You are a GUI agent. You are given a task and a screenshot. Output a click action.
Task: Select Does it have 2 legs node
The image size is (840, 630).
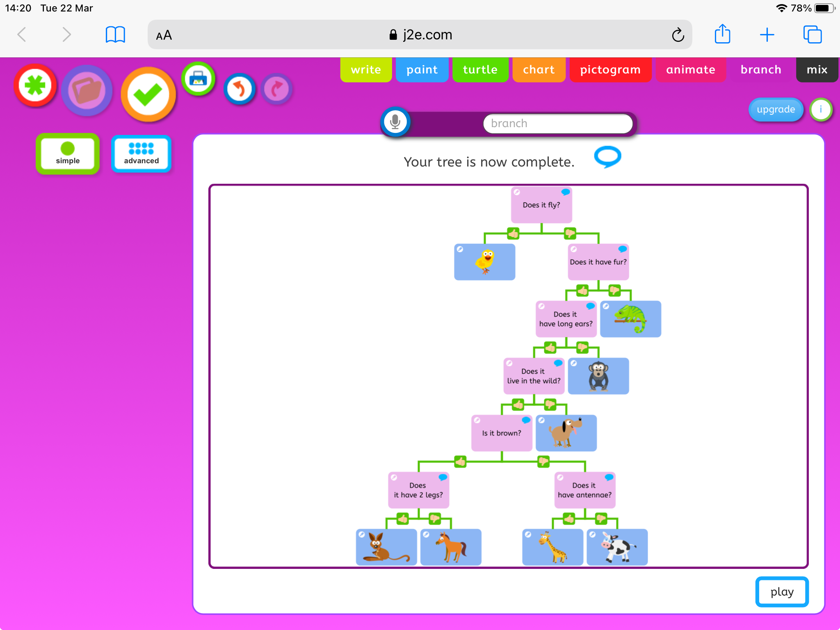coord(419,490)
